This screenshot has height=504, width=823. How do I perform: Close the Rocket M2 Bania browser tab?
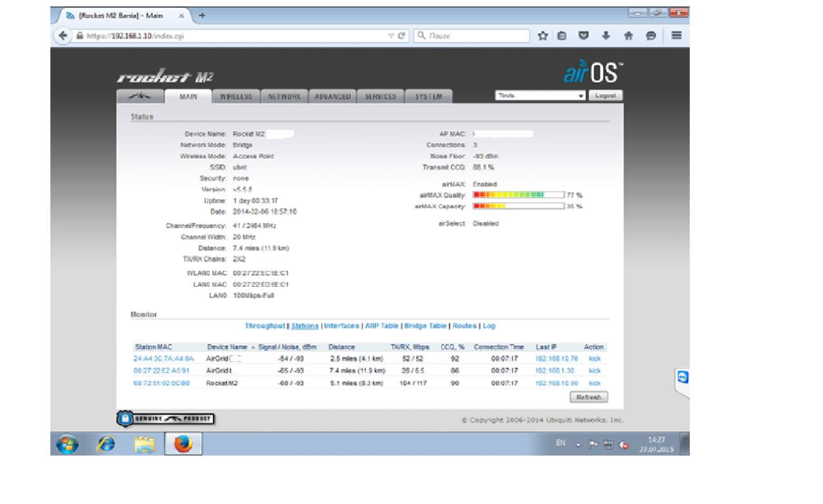click(181, 15)
